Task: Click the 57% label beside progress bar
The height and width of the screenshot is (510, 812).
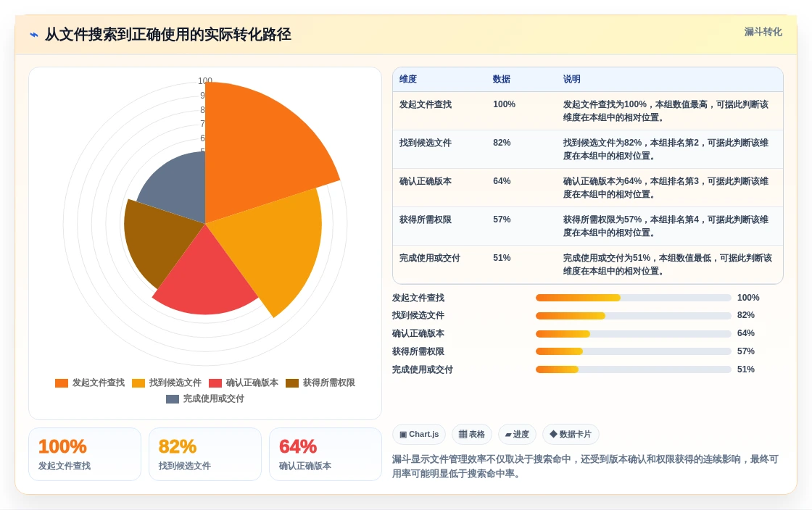Action: pyautogui.click(x=746, y=351)
